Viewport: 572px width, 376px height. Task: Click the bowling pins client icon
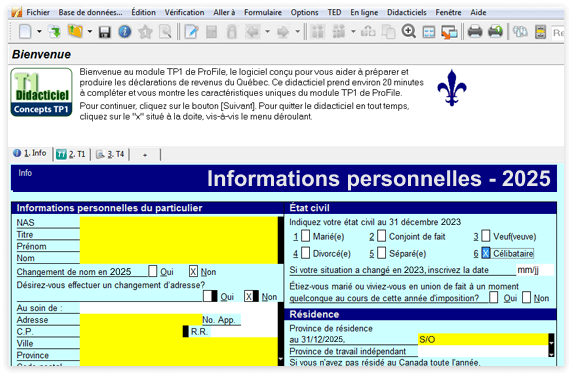point(520,32)
